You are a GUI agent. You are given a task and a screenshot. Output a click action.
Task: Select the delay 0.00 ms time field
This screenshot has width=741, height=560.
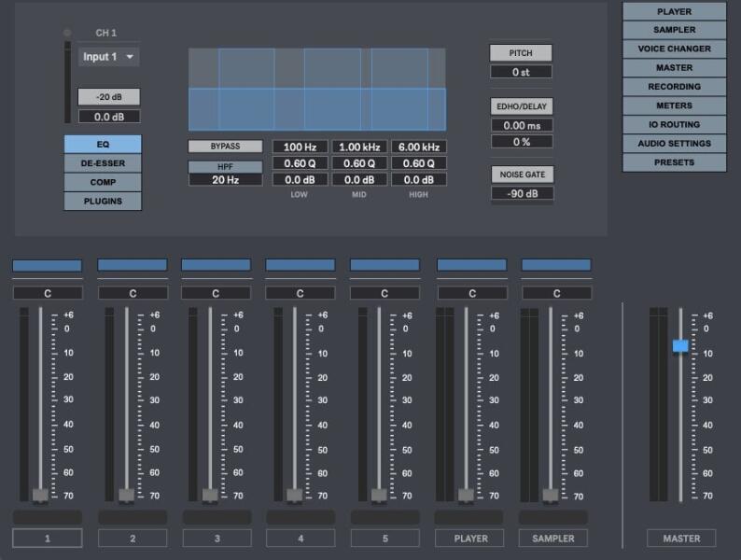pos(522,125)
